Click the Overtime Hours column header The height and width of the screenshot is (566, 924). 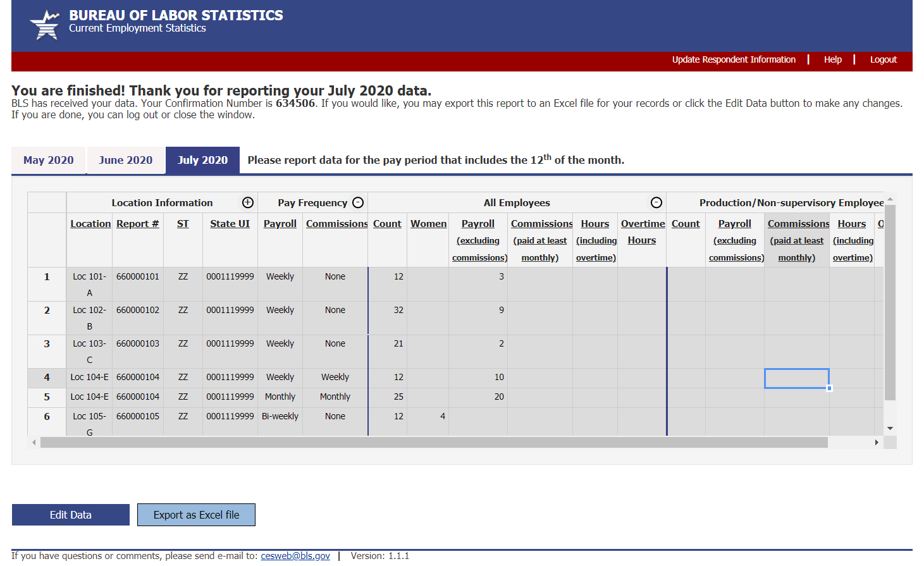click(643, 231)
